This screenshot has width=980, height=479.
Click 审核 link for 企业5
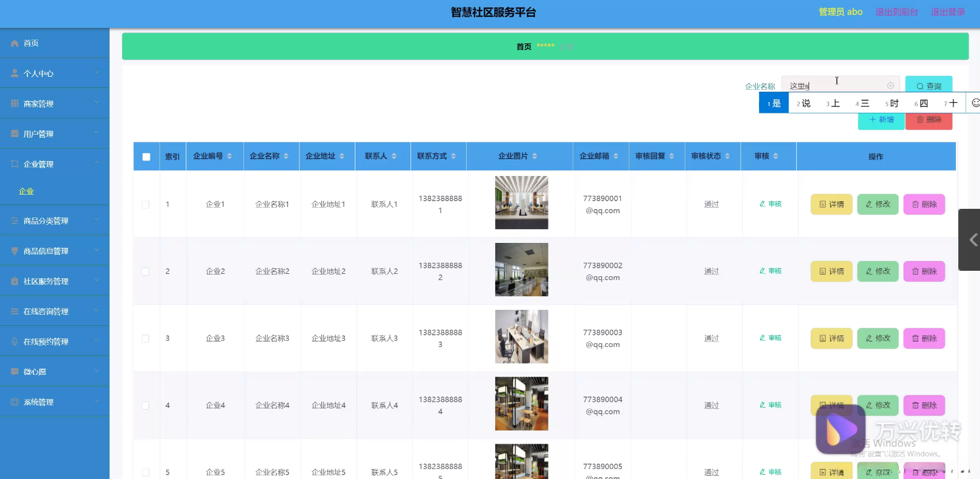click(x=771, y=472)
